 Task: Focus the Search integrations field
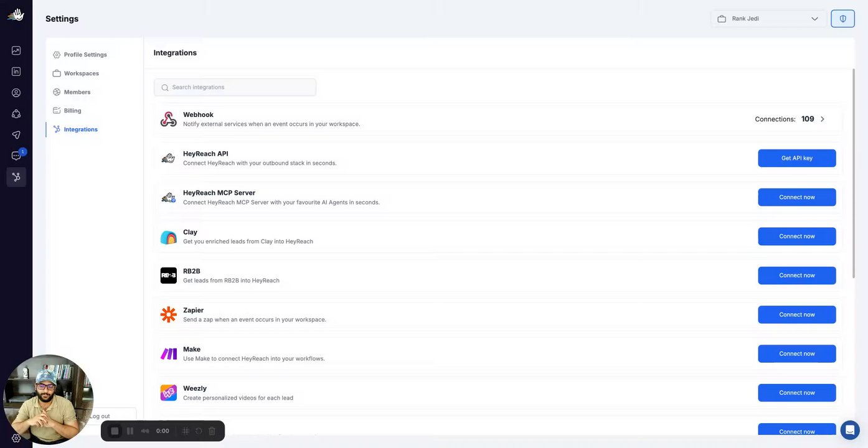click(235, 87)
